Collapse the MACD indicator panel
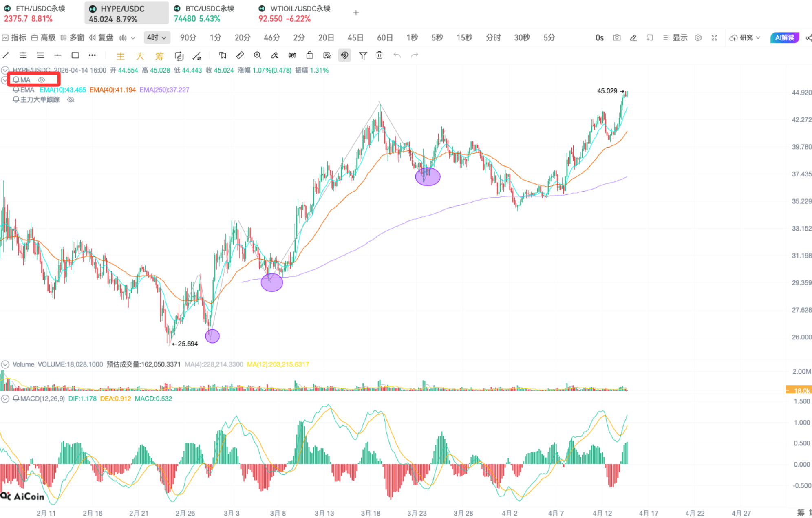 coord(5,399)
